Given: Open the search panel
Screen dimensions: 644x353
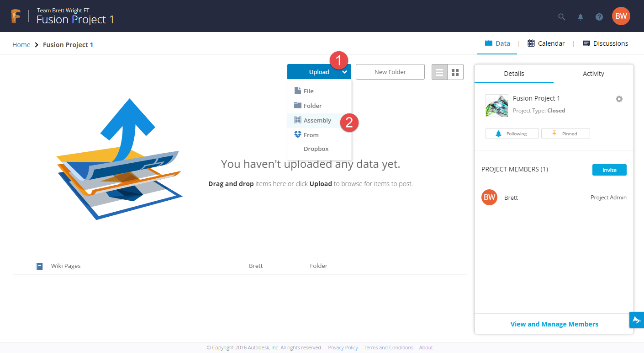Looking at the screenshot, I should click(x=561, y=16).
